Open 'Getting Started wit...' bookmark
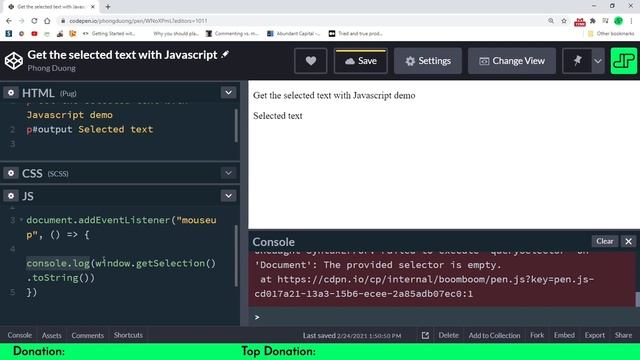This screenshot has width=640, height=360. (109, 33)
